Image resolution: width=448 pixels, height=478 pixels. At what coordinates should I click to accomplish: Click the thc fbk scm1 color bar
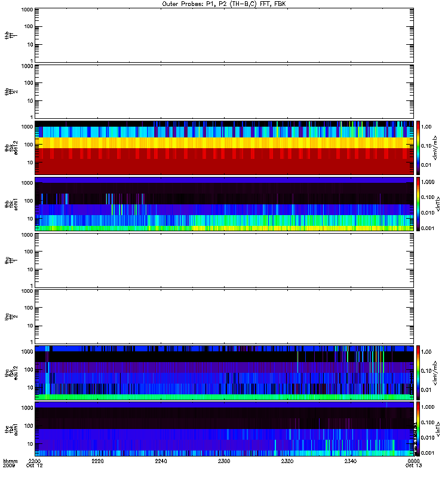coord(418,429)
